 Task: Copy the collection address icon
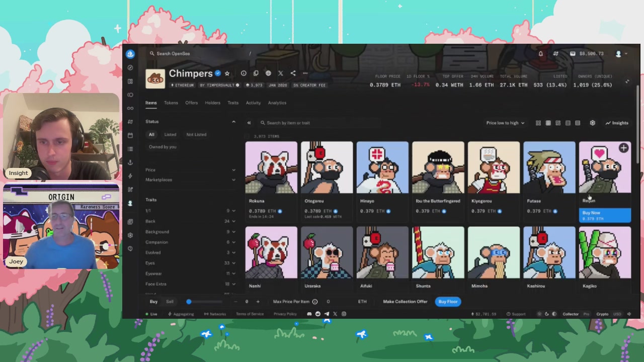pos(256,73)
